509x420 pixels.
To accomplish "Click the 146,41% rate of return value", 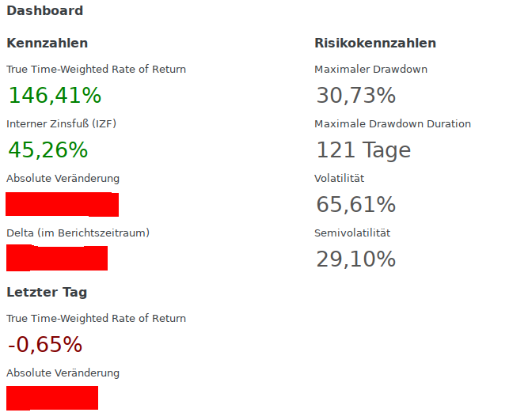I will 55,96.
